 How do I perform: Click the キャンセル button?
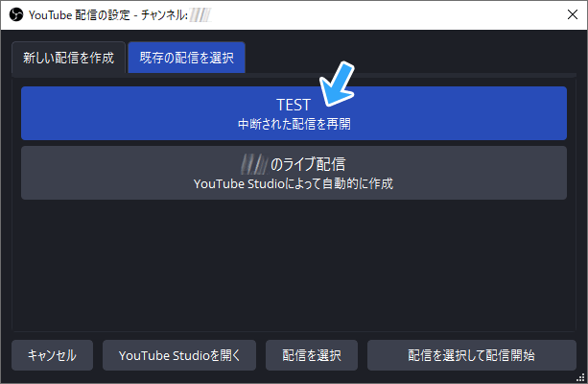coord(52,355)
